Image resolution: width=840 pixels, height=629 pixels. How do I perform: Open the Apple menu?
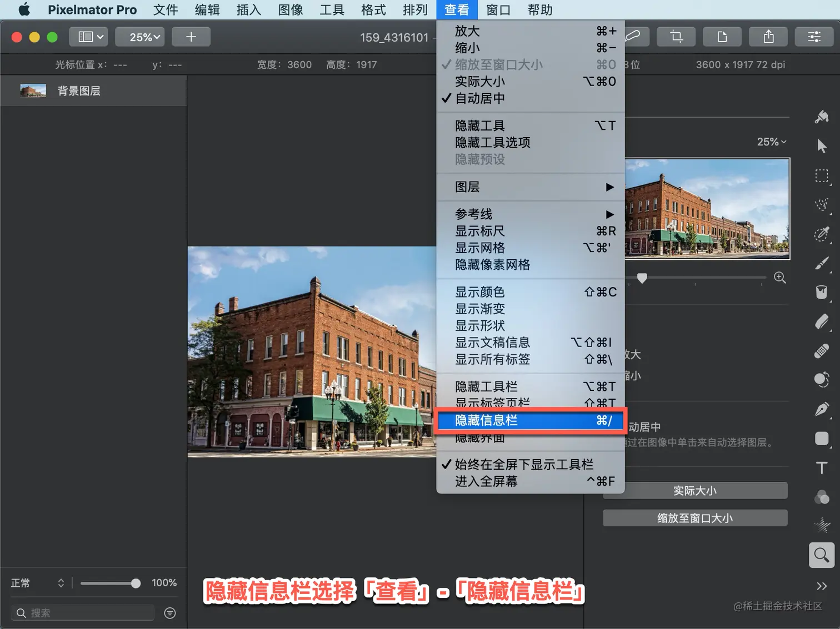coord(24,9)
